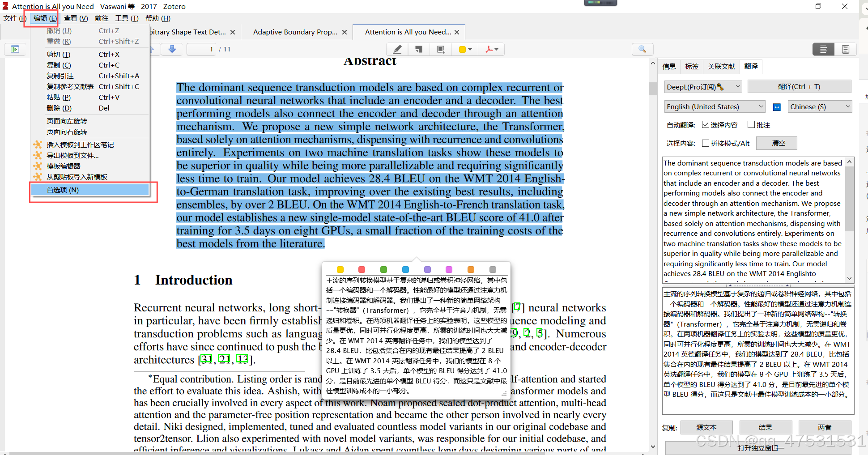Choose 复制引注 menu entry
This screenshot has height=455, width=868.
click(90, 76)
